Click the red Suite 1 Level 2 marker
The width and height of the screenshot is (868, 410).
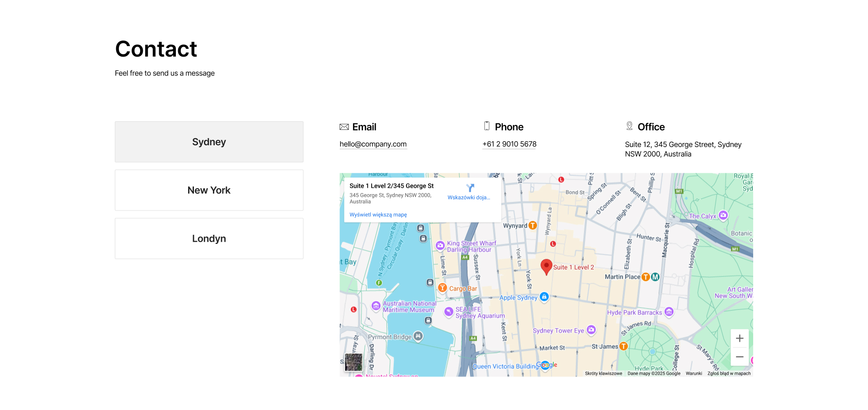tap(547, 267)
